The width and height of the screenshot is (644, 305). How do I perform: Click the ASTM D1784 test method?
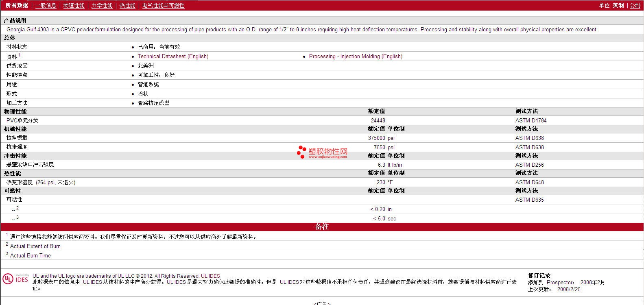531,120
